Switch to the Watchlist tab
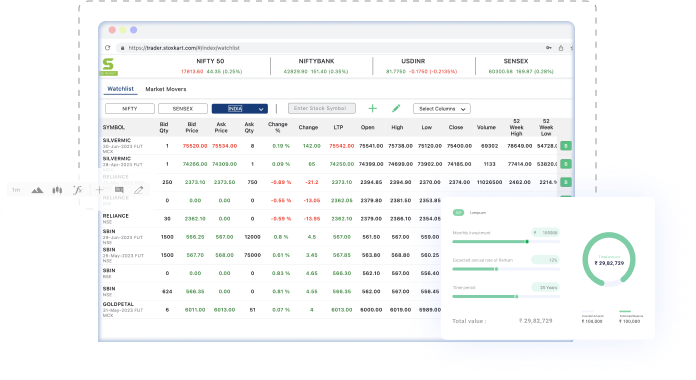The height and width of the screenshot is (380, 696). [120, 89]
